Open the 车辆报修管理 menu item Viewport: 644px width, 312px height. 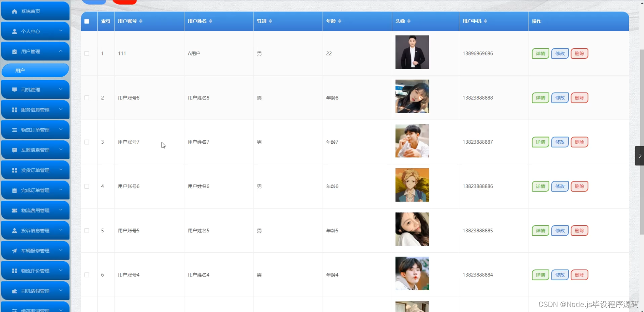pos(35,251)
